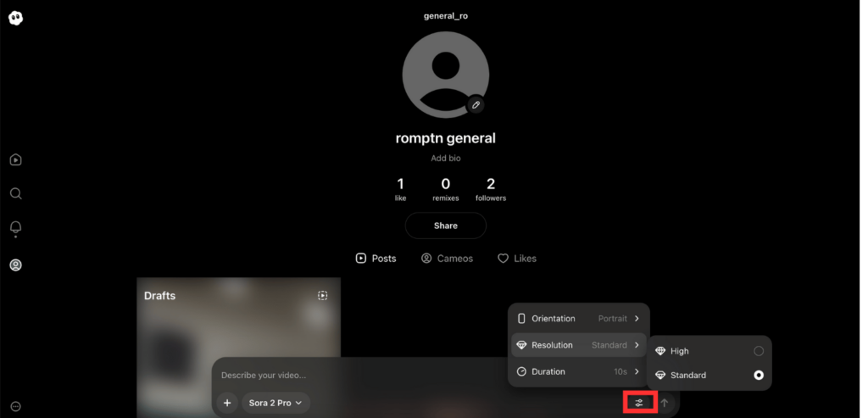Switch to the Cameos tab
This screenshot has width=868, height=418.
pos(447,259)
